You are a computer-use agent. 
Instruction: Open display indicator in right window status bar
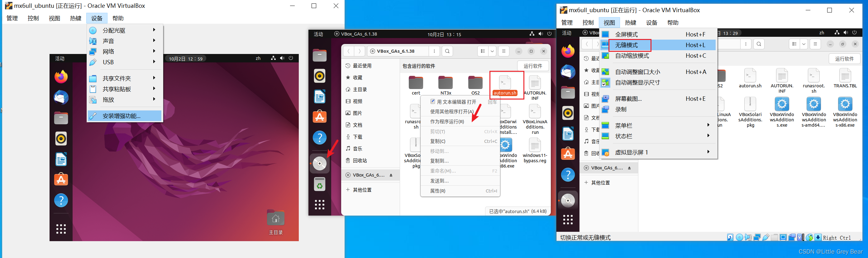click(784, 237)
